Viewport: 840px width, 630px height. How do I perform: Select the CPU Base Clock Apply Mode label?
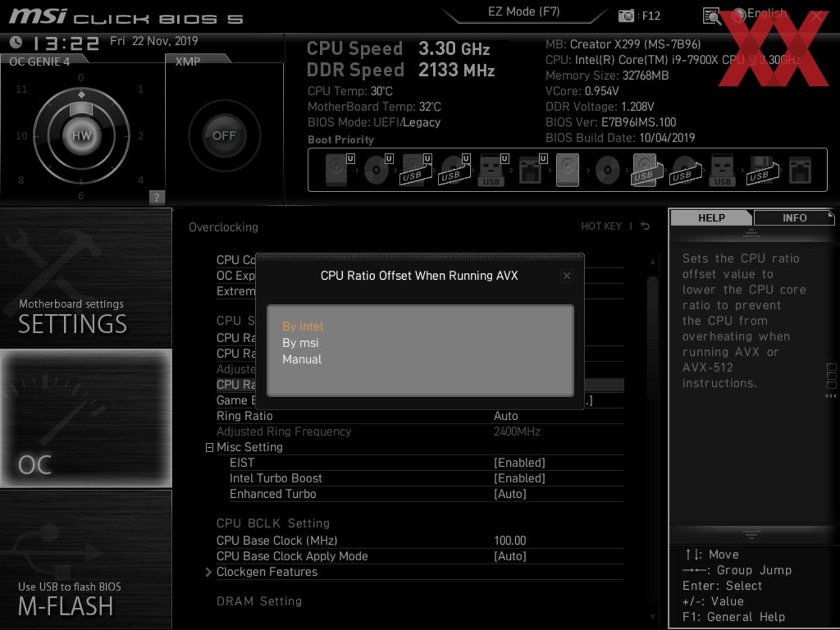(292, 556)
